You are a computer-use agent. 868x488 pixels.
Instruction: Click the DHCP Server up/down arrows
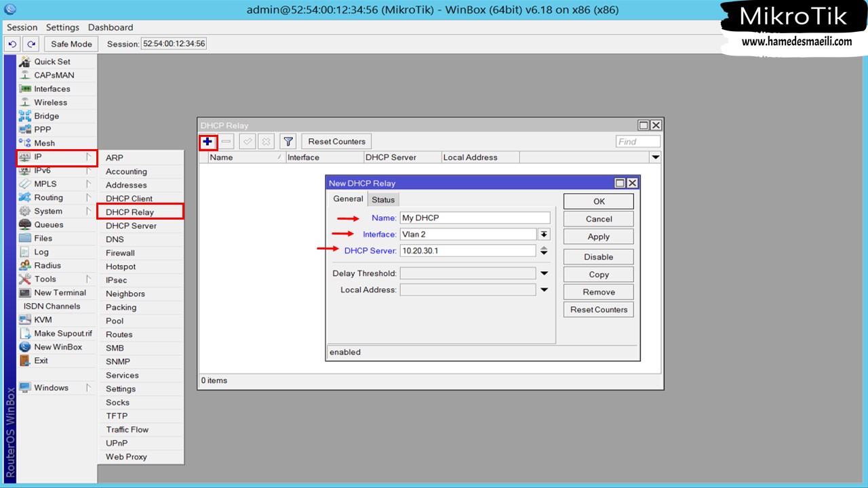(x=544, y=250)
